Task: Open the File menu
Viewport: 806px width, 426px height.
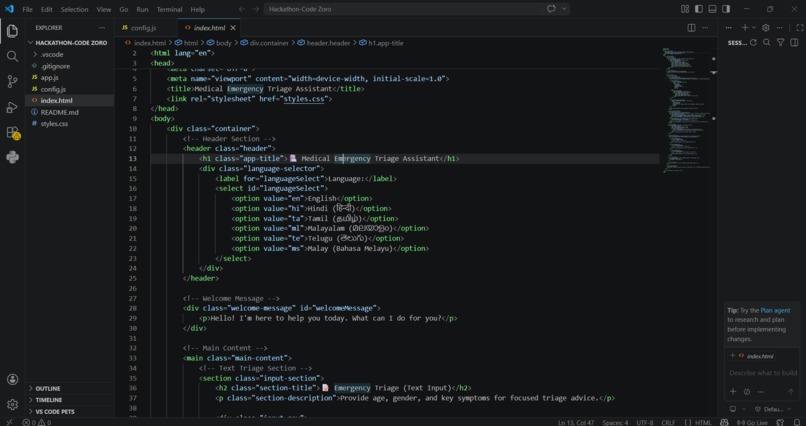Action: [27, 9]
